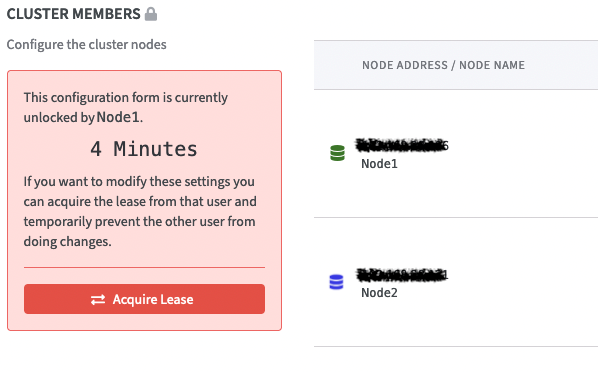
Task: Click the Node Address / Node Name column header
Action: point(443,65)
